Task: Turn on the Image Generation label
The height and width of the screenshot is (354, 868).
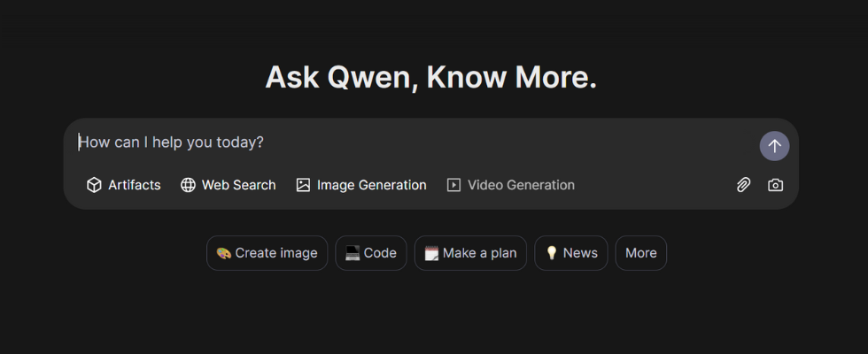Action: tap(371, 185)
